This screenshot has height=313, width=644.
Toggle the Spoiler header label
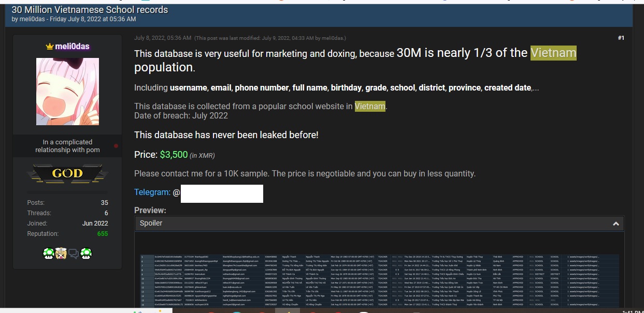pyautogui.click(x=151, y=223)
